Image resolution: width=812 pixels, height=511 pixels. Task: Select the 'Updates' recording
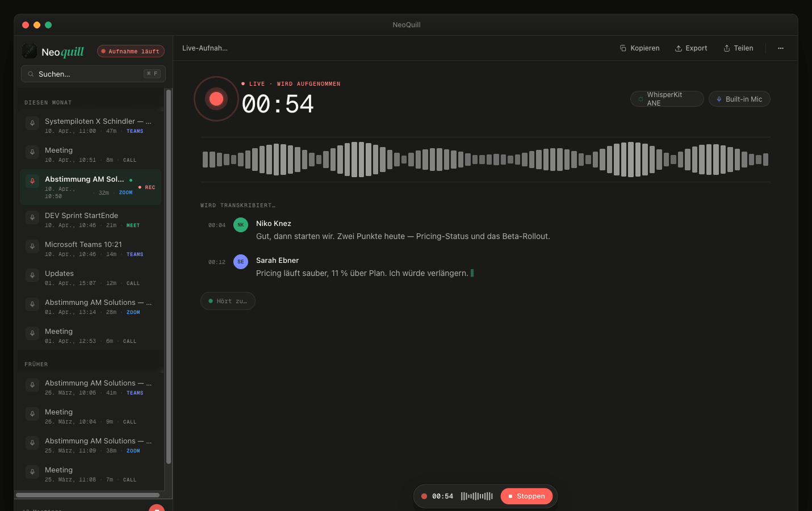[x=91, y=278]
